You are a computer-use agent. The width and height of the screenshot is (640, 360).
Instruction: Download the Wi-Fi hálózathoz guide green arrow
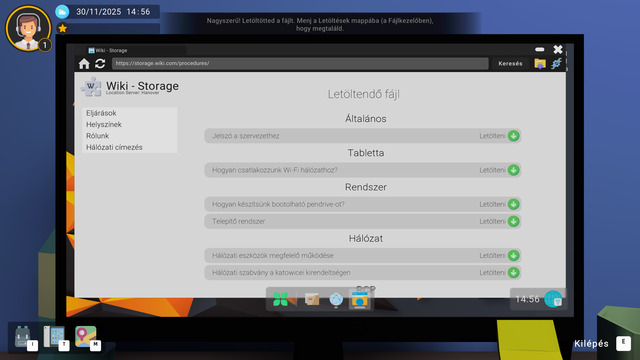tap(513, 170)
